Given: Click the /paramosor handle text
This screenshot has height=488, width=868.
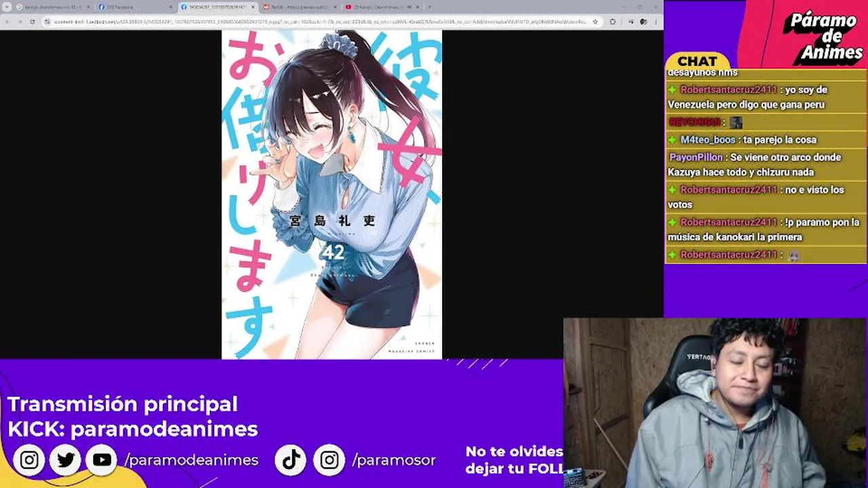Looking at the screenshot, I should [394, 461].
